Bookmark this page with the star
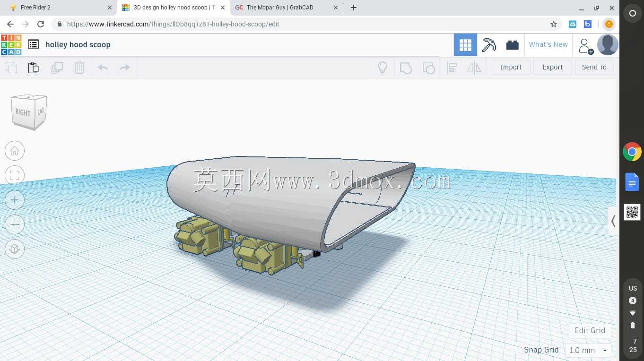The width and height of the screenshot is (644, 361). [554, 24]
